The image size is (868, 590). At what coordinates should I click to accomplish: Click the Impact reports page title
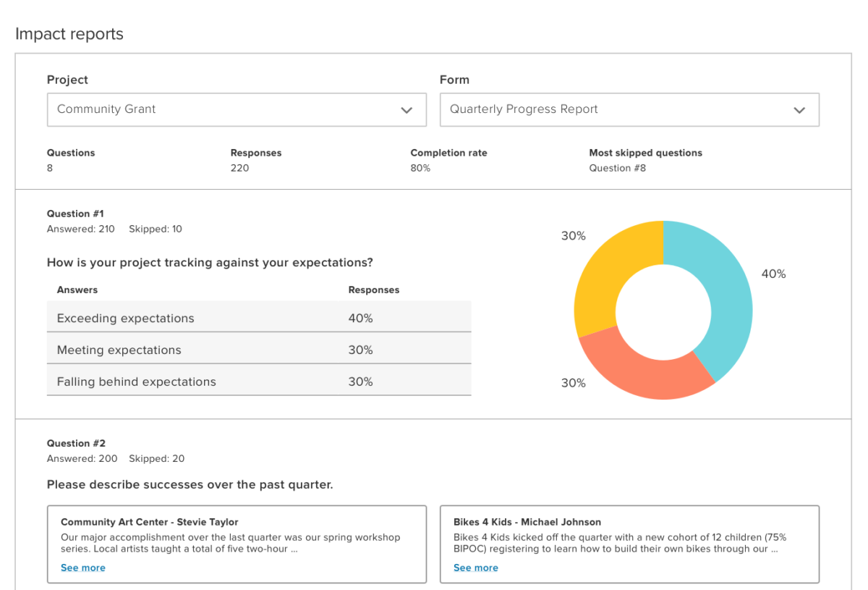(x=69, y=33)
